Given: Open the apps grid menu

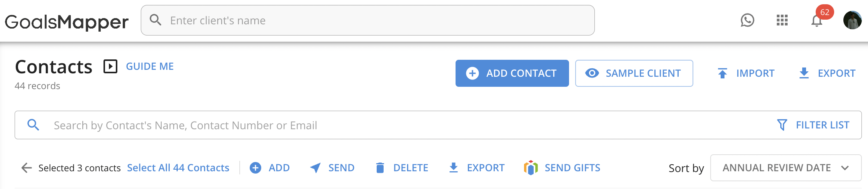Looking at the screenshot, I should (x=782, y=20).
